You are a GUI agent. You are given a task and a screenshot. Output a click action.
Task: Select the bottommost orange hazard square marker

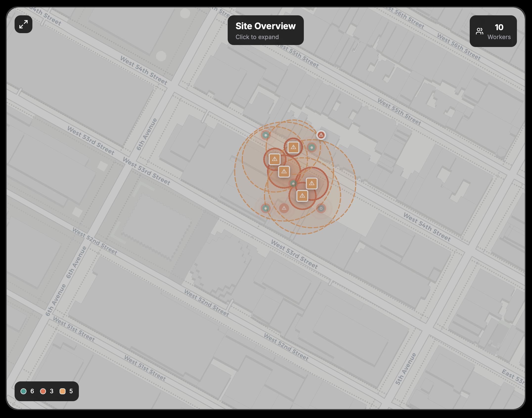(x=302, y=196)
